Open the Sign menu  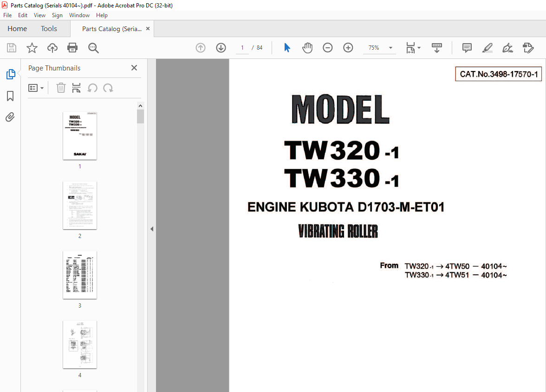57,15
